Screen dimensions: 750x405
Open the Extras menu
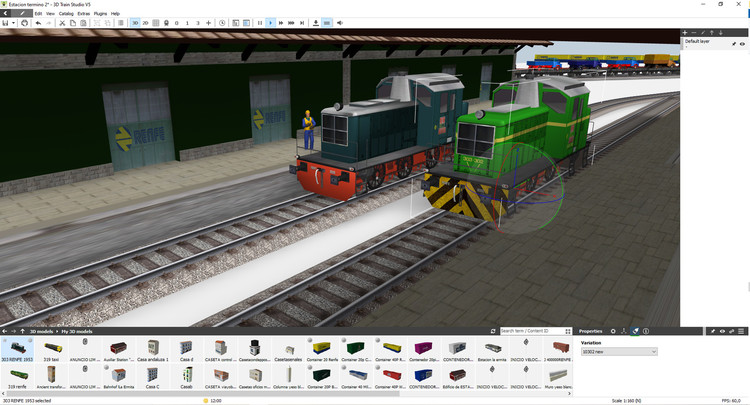pyautogui.click(x=84, y=13)
